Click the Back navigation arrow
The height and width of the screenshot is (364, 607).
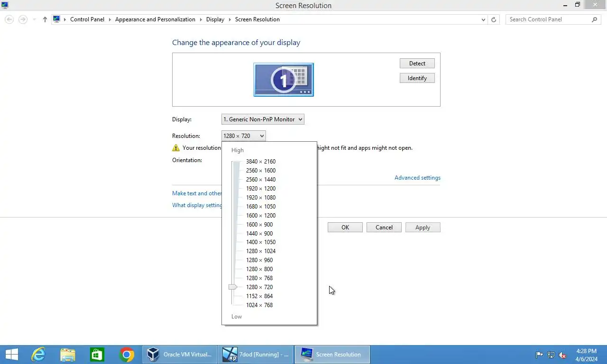coord(9,19)
